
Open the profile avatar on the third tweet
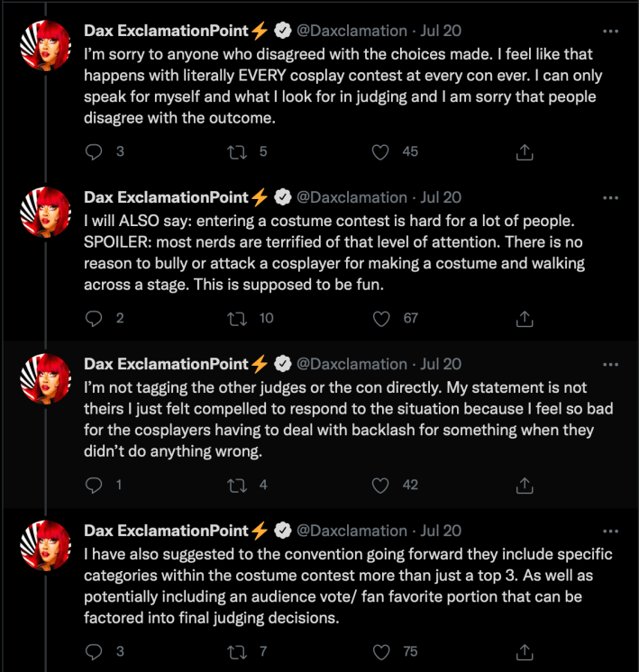46,377
